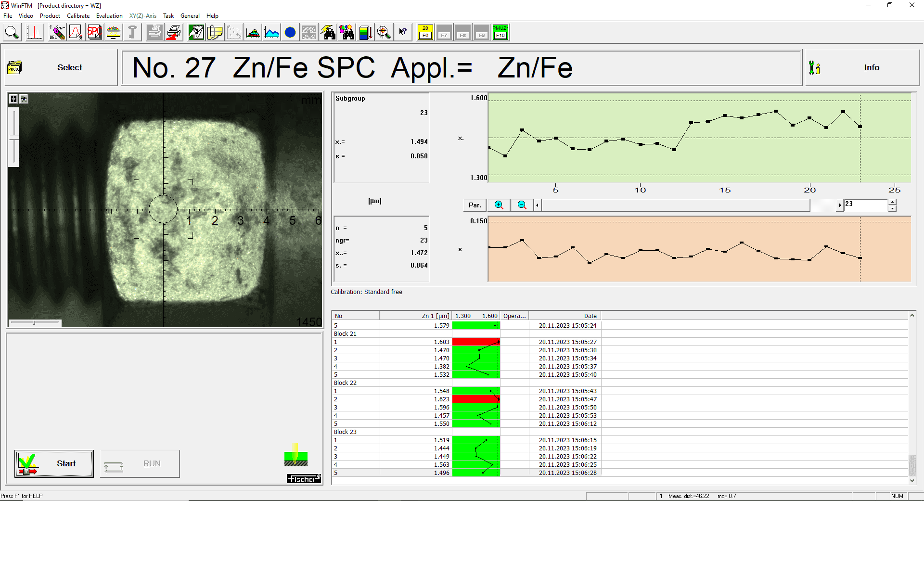Click the context help arrow icon

click(403, 32)
